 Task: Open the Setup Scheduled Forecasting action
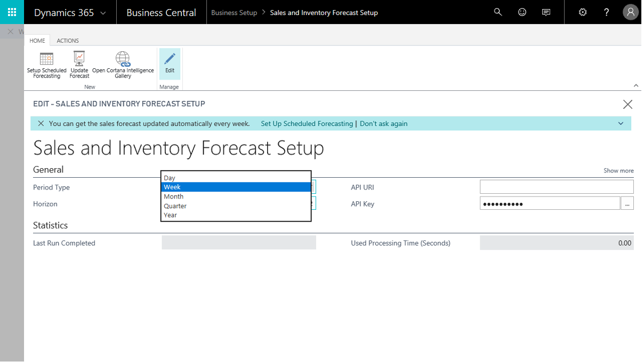point(46,64)
